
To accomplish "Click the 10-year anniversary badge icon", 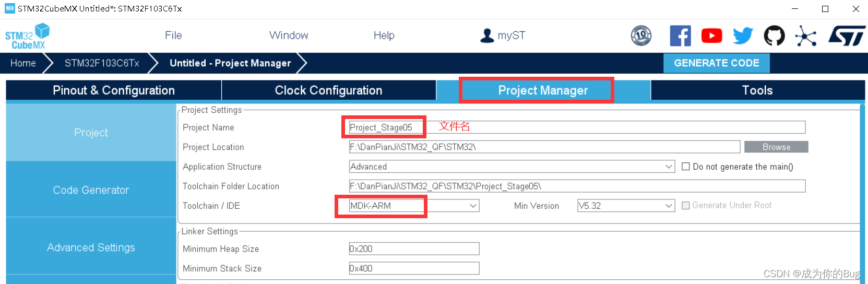I will [641, 35].
